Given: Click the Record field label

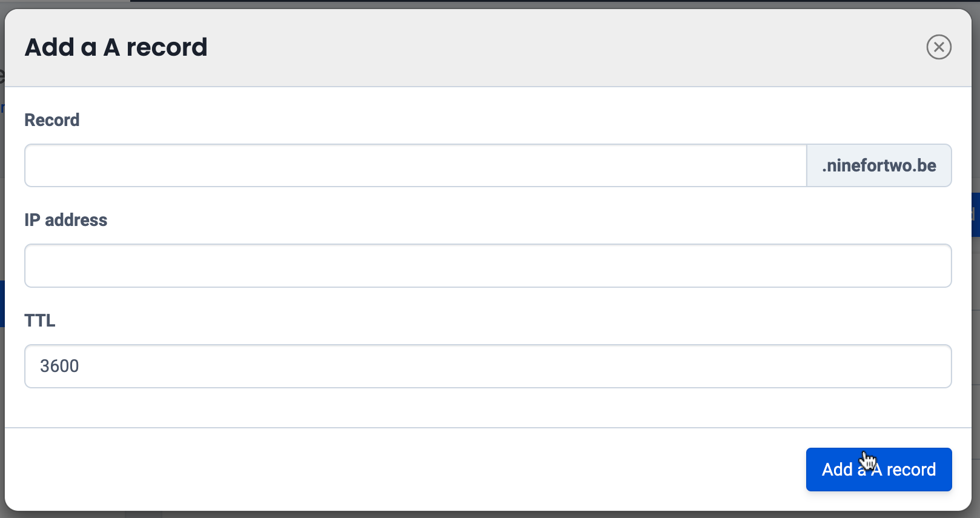Looking at the screenshot, I should click(52, 120).
